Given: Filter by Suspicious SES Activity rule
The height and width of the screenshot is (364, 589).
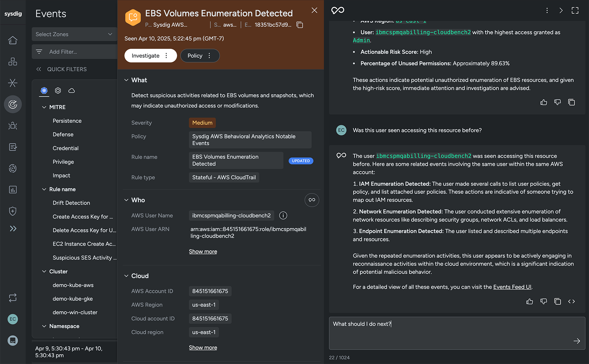Looking at the screenshot, I should click(85, 258).
